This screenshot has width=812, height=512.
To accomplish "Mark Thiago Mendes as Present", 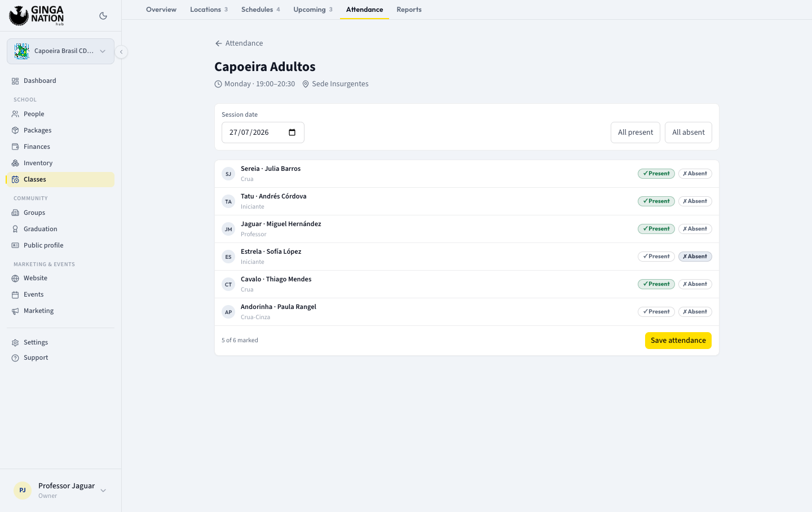I will pos(656,284).
